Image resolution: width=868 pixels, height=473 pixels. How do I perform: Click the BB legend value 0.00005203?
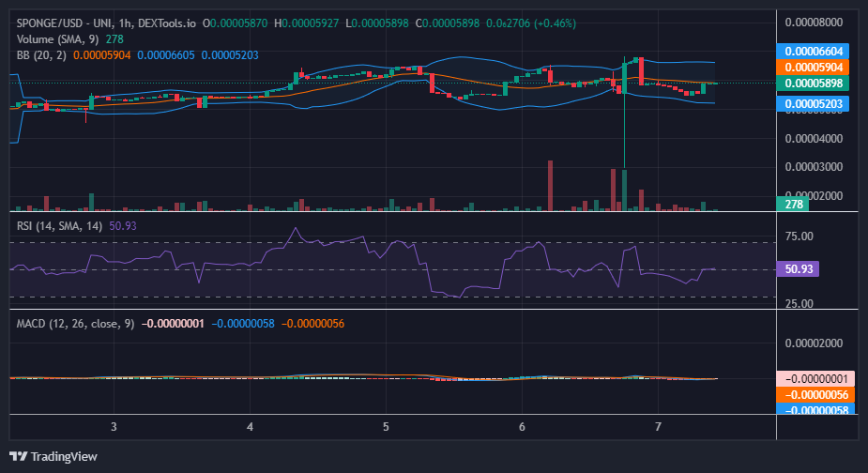click(230, 55)
